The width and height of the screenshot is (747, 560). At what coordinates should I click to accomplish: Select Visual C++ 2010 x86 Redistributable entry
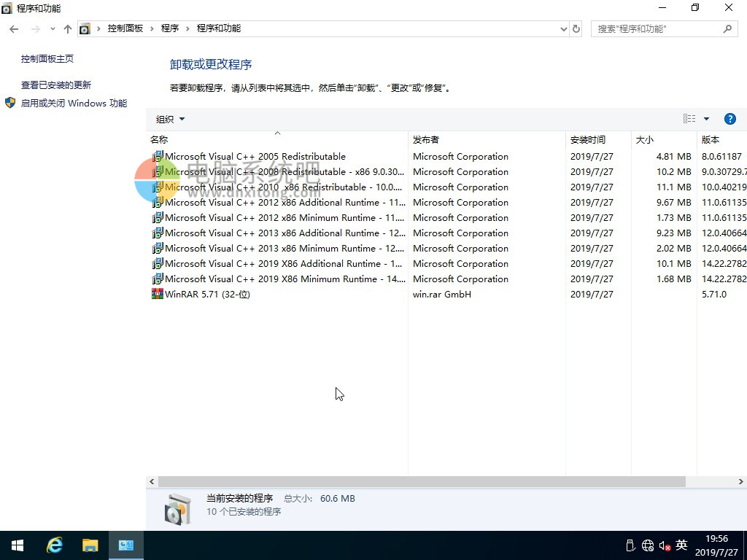(446, 187)
